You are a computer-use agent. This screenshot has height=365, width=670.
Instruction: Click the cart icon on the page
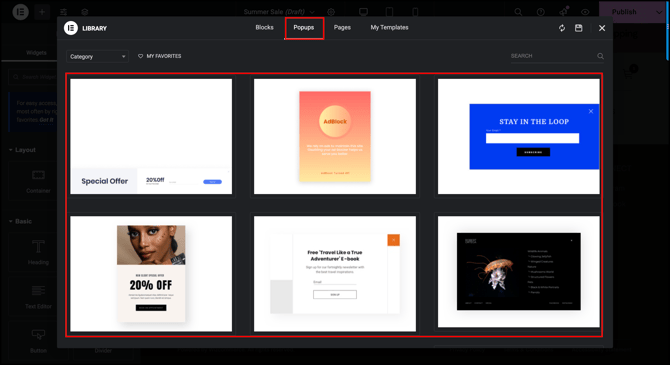click(628, 74)
